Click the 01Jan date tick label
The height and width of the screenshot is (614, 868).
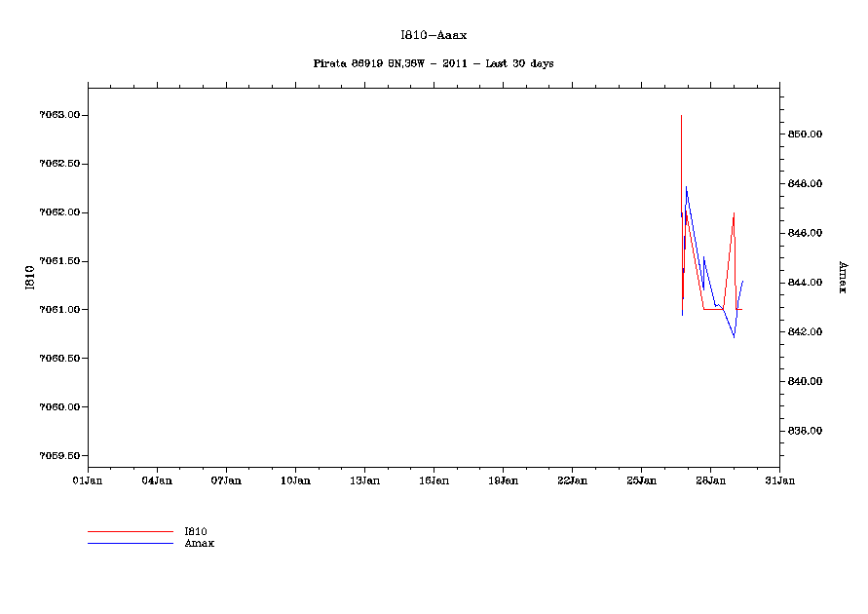88,480
